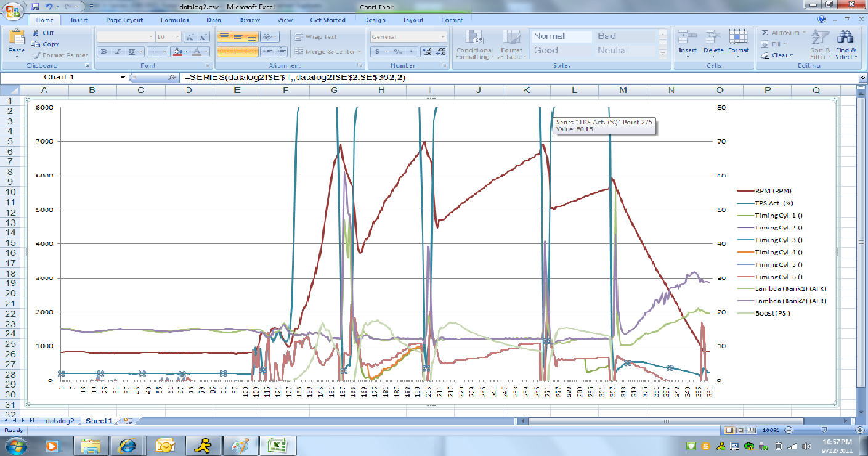Open the Page Layout ribbon tab
The image size is (868, 456).
[124, 20]
